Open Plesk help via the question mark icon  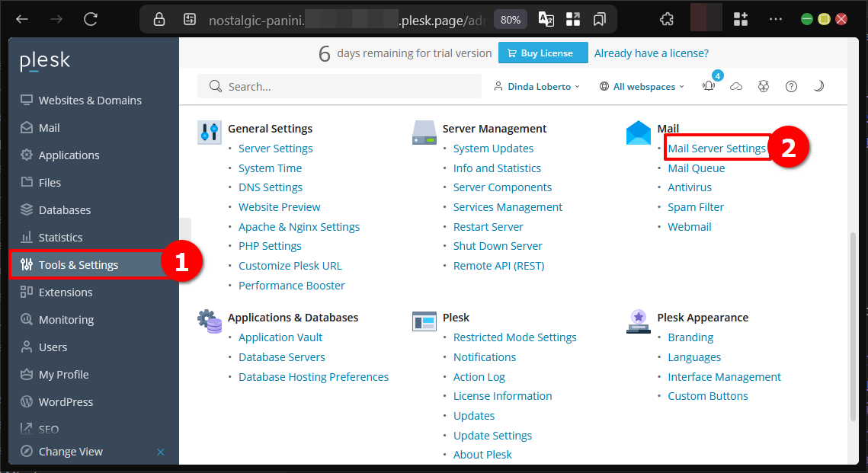click(x=791, y=86)
